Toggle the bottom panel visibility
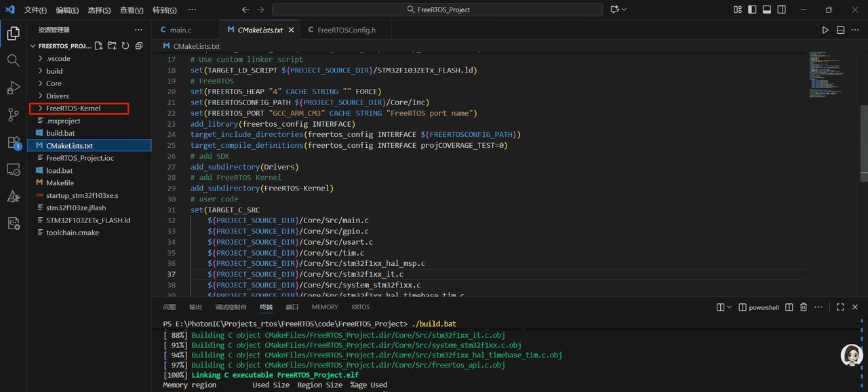 pyautogui.click(x=767, y=9)
